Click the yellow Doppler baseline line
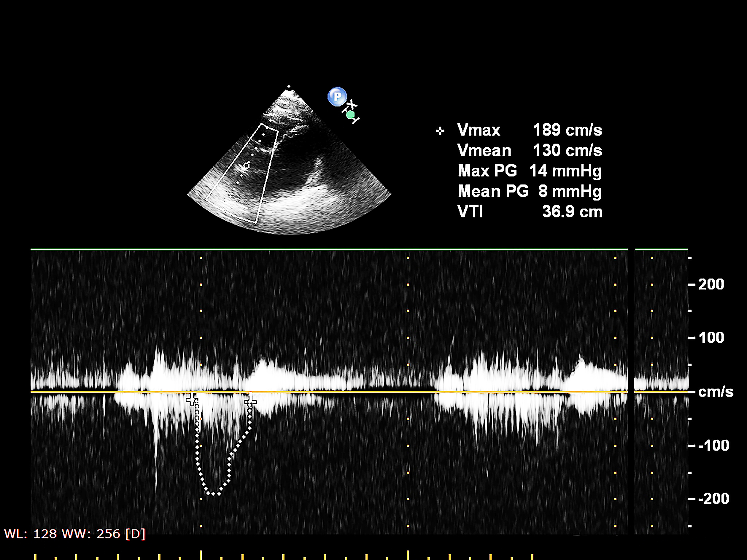The height and width of the screenshot is (560, 747). pyautogui.click(x=365, y=392)
